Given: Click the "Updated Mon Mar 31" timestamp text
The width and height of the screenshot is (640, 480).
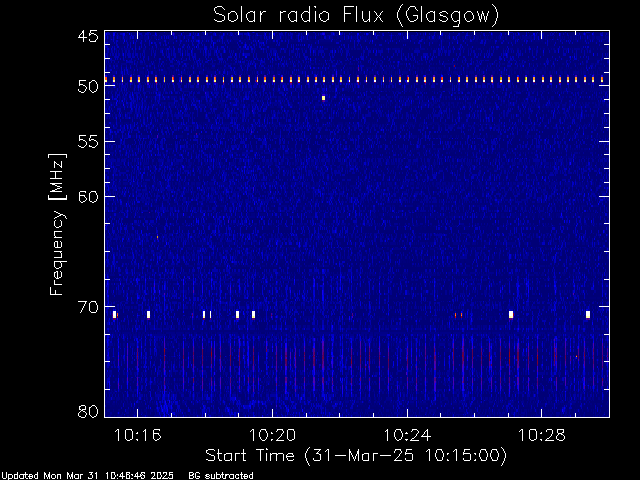Looking at the screenshot, I should (87, 476).
